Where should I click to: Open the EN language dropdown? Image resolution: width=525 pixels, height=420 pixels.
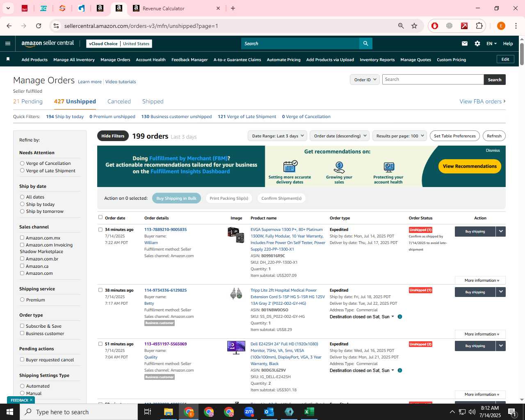491,43
